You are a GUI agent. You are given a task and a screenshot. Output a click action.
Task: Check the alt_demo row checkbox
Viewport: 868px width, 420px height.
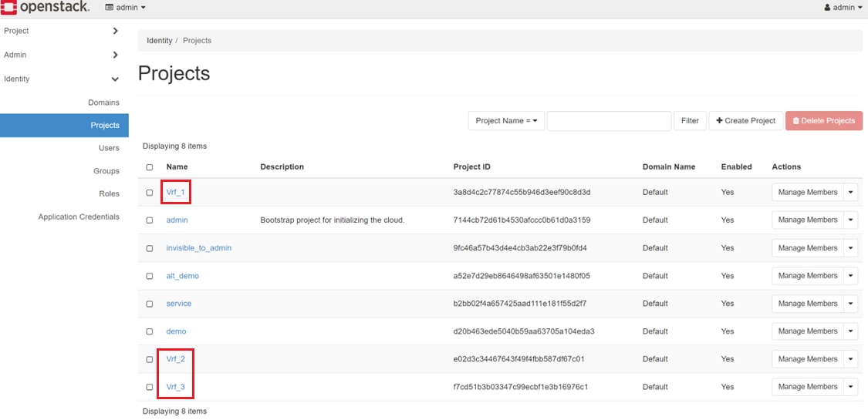tap(150, 277)
